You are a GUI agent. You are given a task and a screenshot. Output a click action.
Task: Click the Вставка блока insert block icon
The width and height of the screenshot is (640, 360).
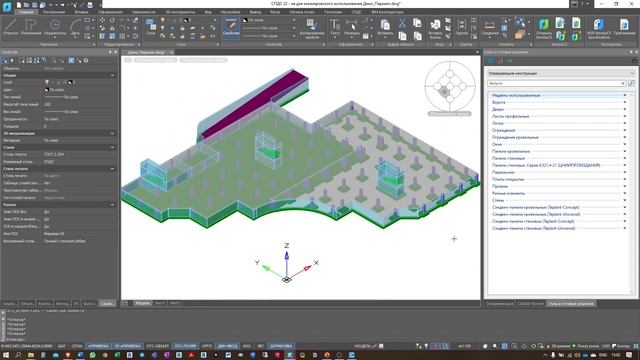tap(435, 29)
